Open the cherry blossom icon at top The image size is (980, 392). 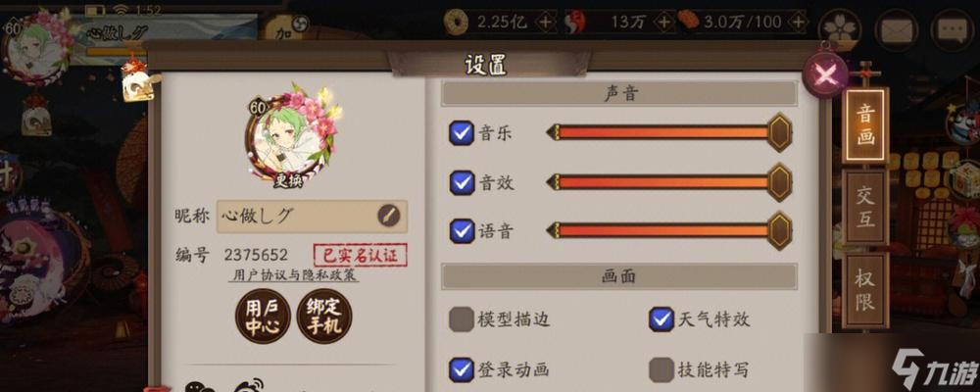point(840,29)
